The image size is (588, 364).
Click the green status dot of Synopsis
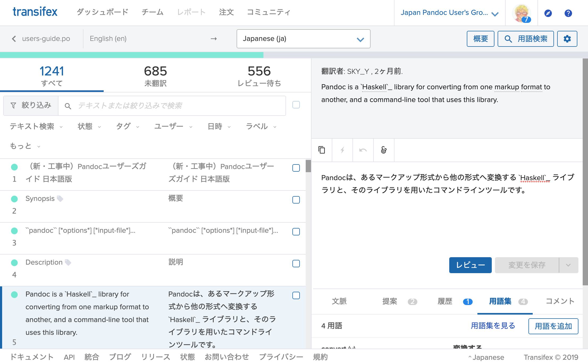(14, 199)
